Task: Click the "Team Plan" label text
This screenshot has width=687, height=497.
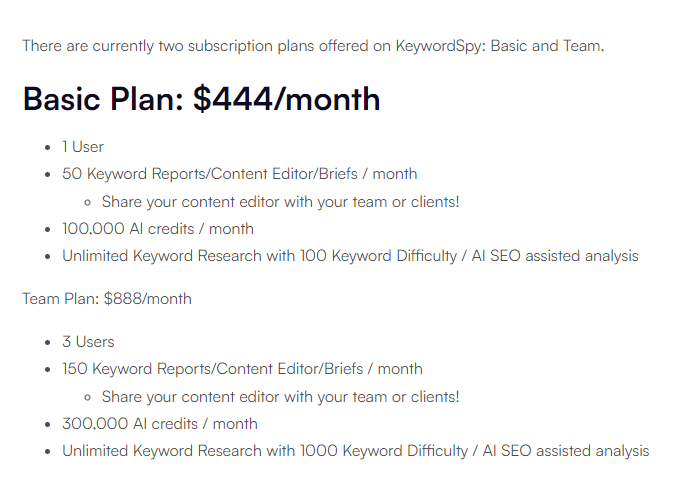Action: [x=60, y=298]
